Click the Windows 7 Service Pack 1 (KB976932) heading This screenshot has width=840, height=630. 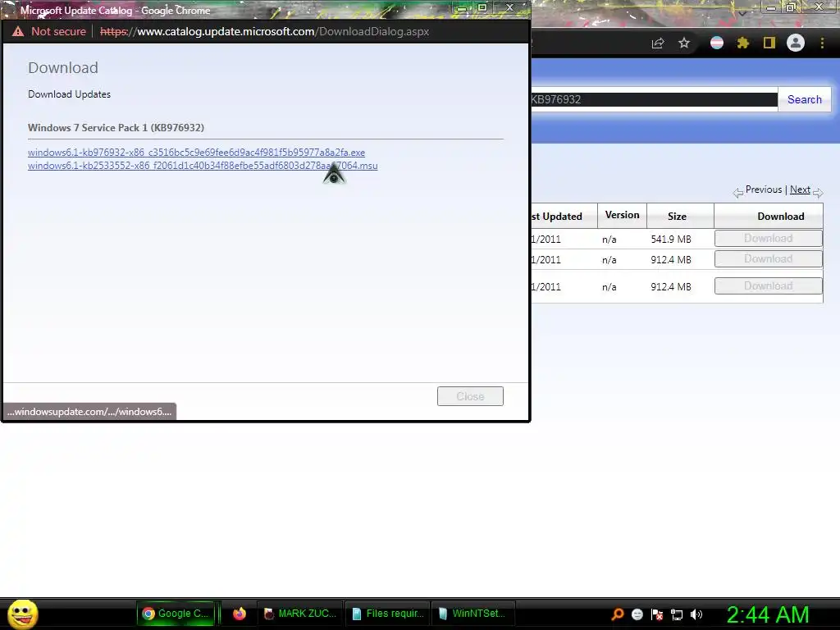click(116, 127)
